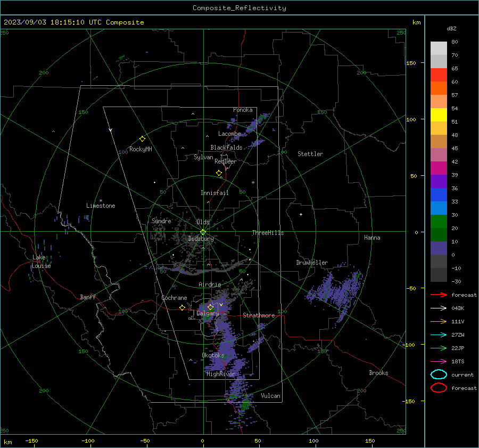
Task: Click the Limestone label
Action: point(101,206)
